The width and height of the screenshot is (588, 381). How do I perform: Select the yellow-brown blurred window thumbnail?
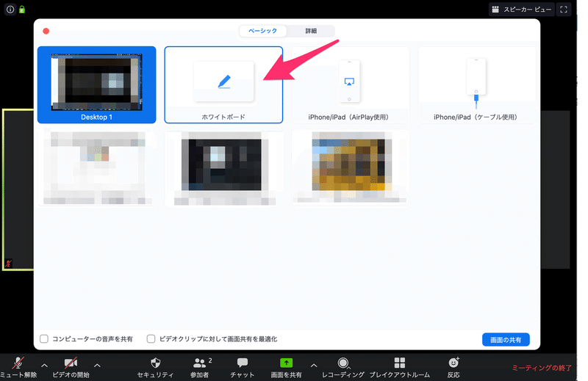click(351, 167)
